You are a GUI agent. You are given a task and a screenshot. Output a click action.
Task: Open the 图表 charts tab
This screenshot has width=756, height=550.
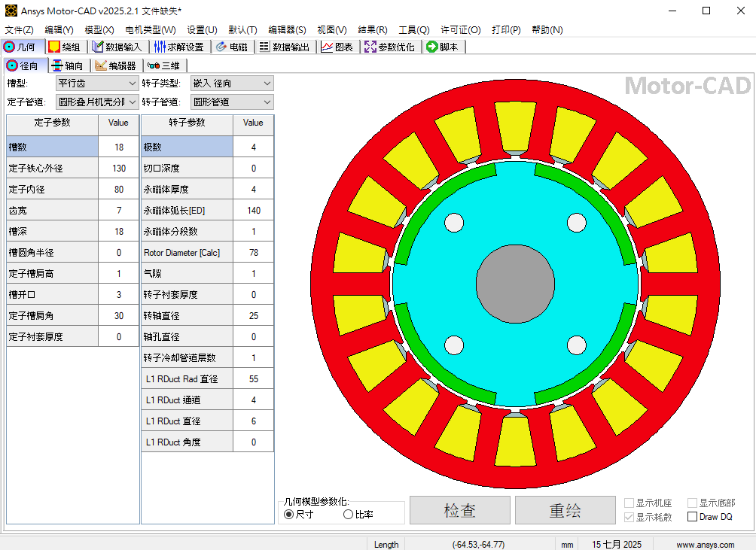[337, 47]
